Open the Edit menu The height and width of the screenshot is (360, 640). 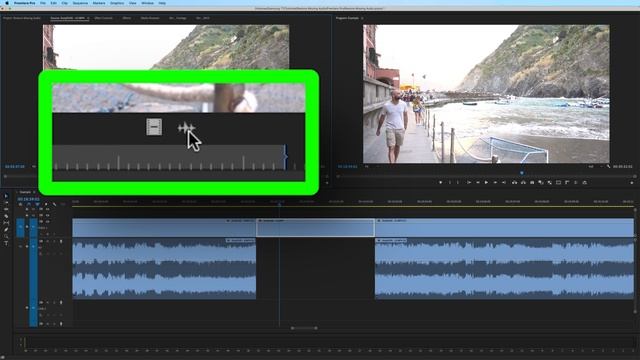(53, 3)
